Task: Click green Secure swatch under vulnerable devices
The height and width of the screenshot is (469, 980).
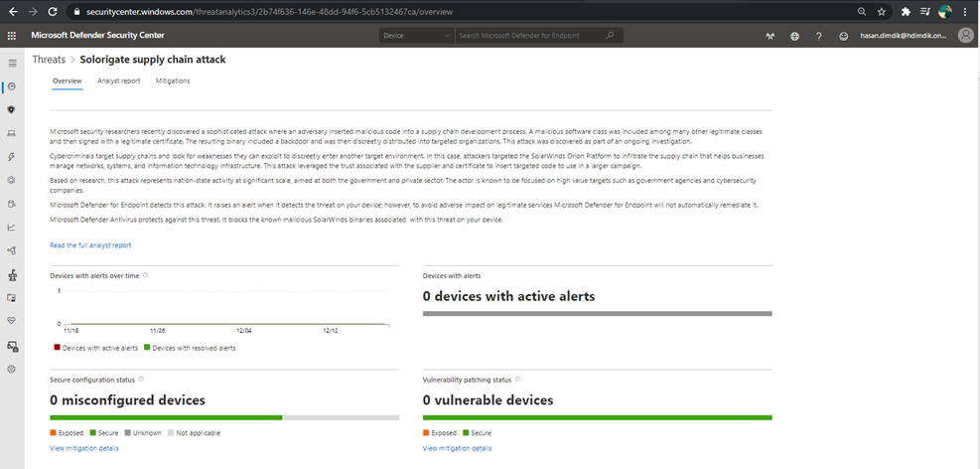Action: (x=465, y=432)
